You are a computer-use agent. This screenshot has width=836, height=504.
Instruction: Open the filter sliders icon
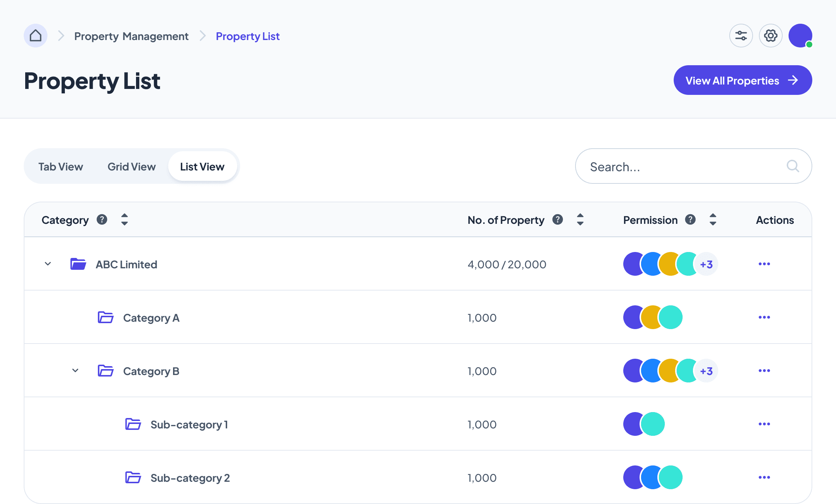[x=741, y=36]
